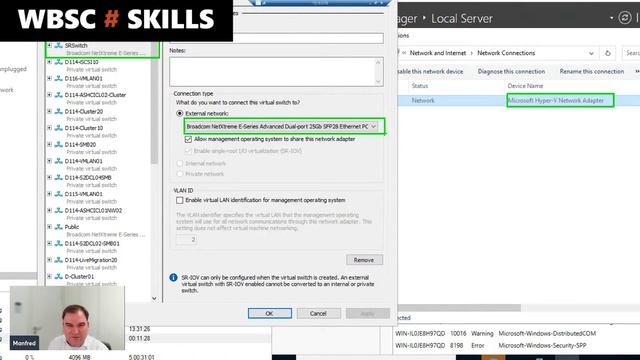Open the Network Connections address bar dropdown
Image resolution: width=640 pixels, height=360 pixels.
(x=591, y=53)
